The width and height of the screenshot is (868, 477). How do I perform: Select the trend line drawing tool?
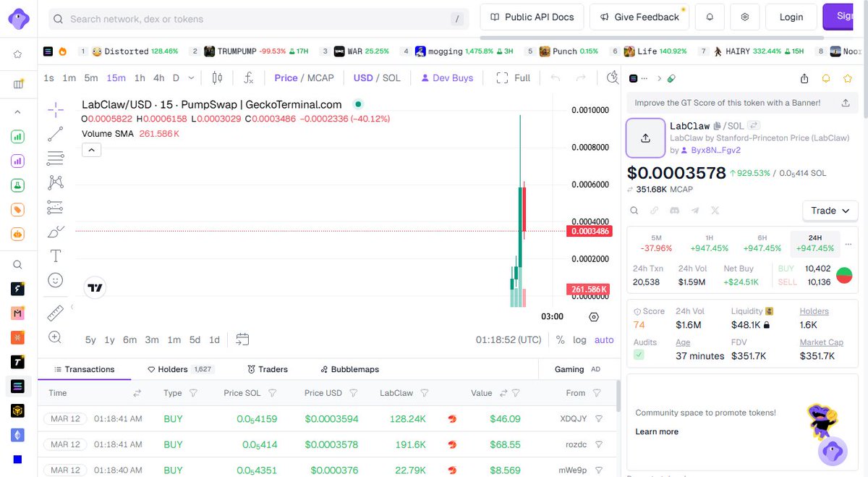click(x=56, y=134)
